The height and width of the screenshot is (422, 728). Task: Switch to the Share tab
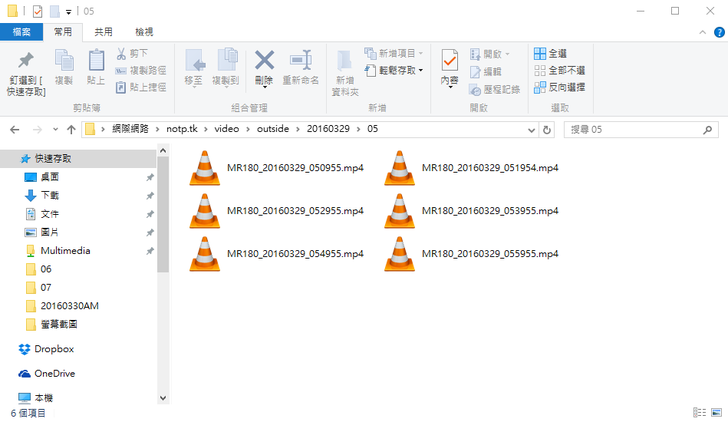pyautogui.click(x=103, y=32)
